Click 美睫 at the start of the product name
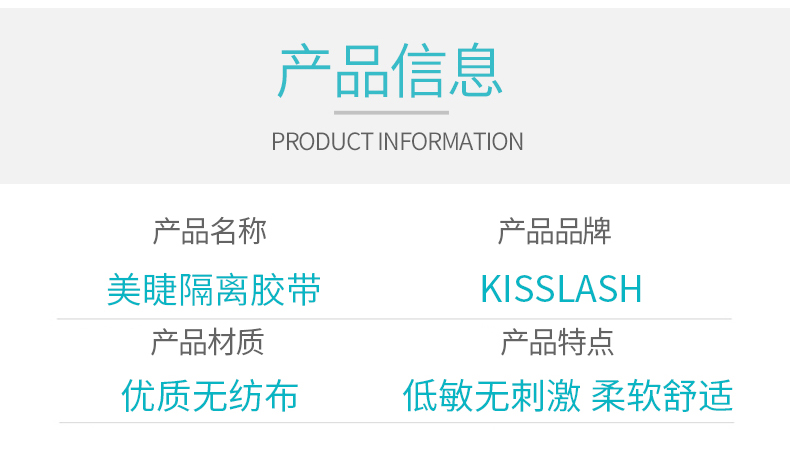This screenshot has width=790, height=462. click(x=142, y=290)
